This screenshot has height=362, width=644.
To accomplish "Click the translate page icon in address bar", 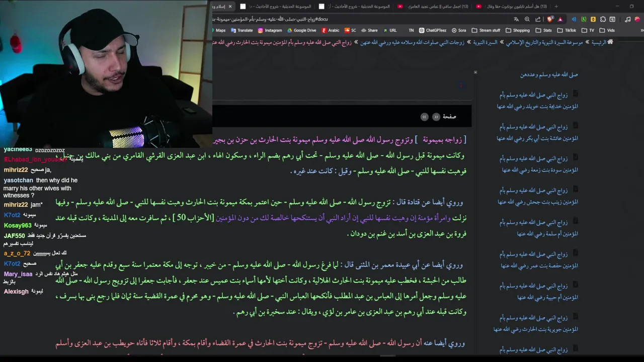I will point(516,19).
